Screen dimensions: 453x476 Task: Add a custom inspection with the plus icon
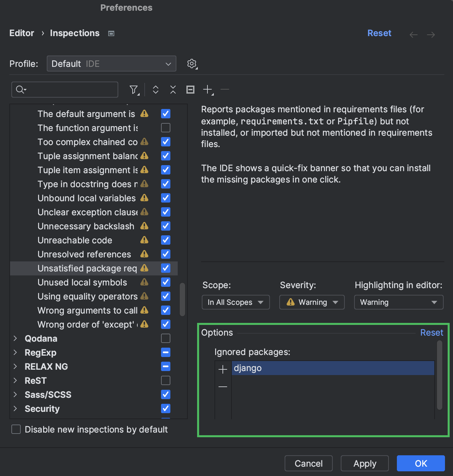(207, 90)
